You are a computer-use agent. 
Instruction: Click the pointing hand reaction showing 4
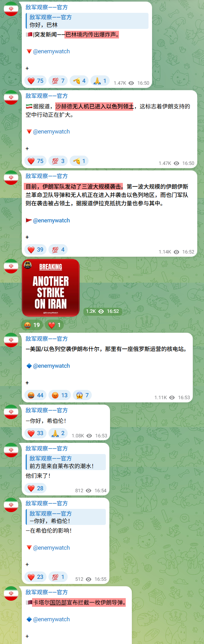[79, 81]
